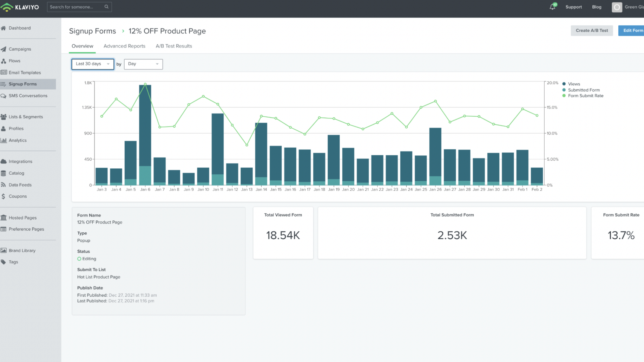Click the Signup Forms breadcrumb link
Screen dimensions: 644x362
(92, 31)
